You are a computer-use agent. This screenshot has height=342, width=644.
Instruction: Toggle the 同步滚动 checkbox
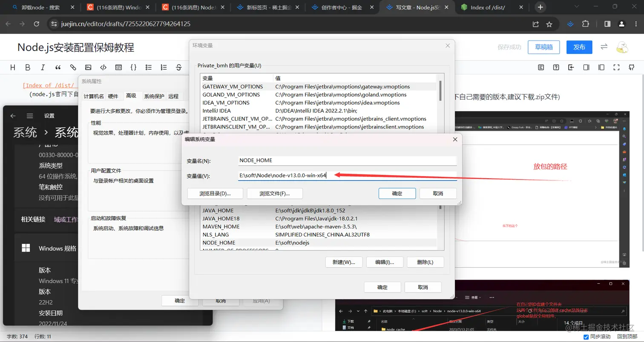586,337
